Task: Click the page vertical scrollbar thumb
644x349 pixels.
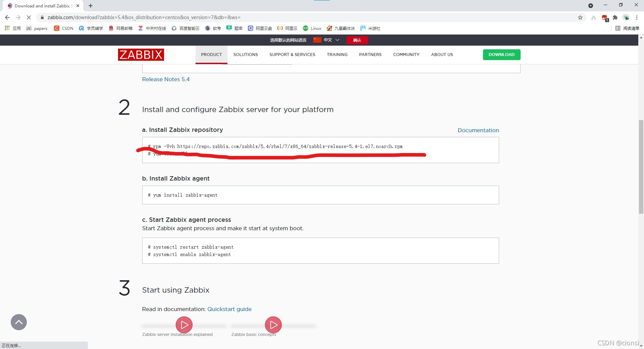Action: point(641,167)
